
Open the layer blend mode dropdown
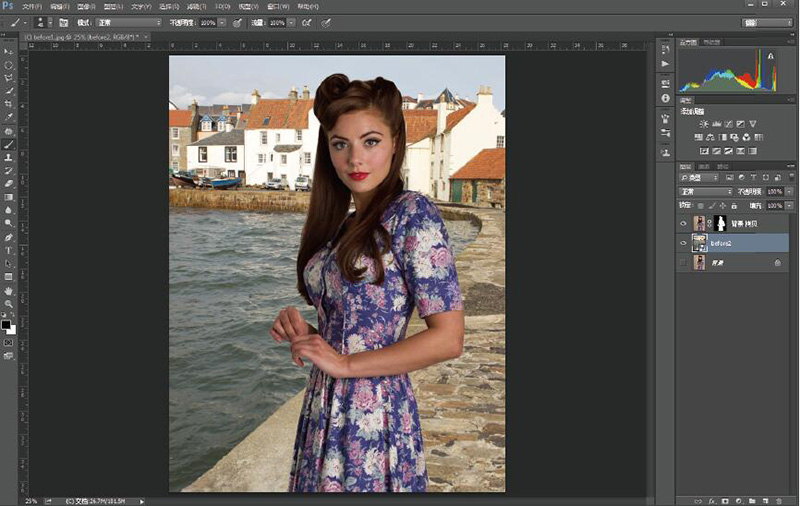[705, 191]
